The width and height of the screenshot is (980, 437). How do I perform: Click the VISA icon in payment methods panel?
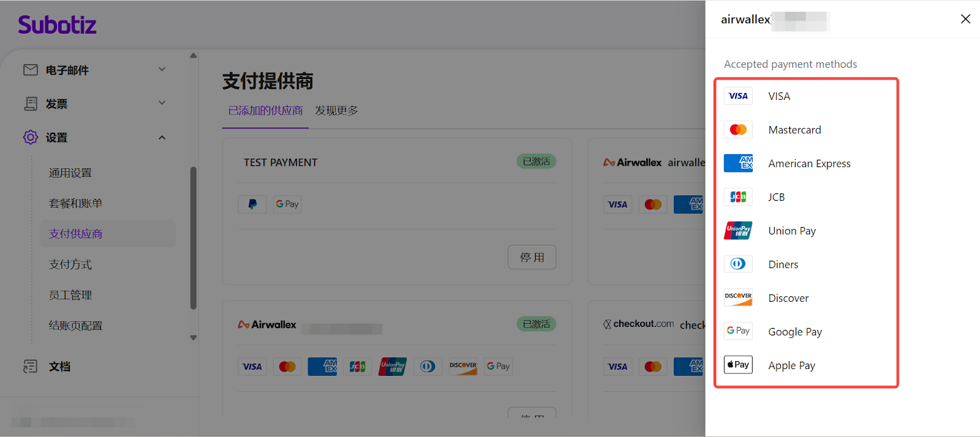point(738,96)
